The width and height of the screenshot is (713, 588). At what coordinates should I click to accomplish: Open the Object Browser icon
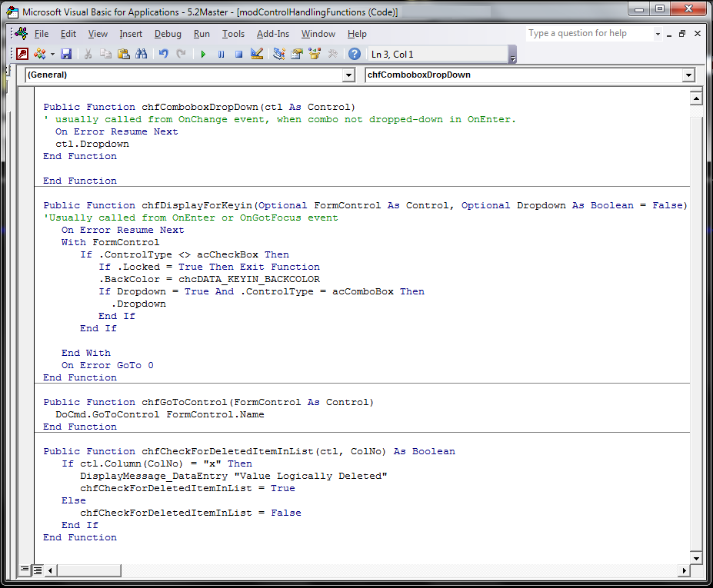coord(315,54)
